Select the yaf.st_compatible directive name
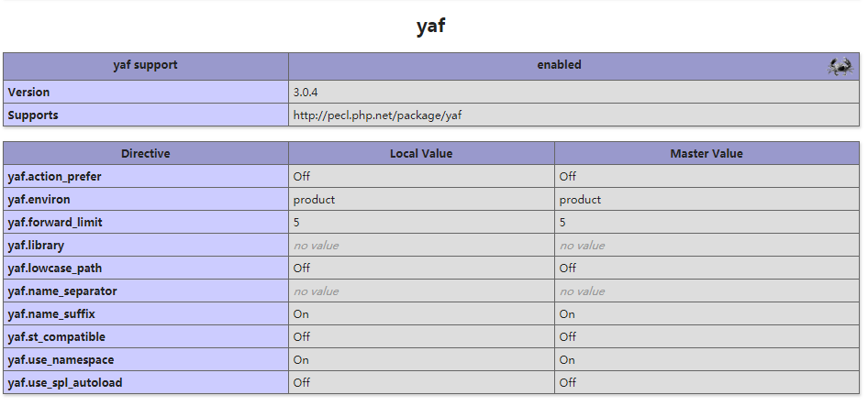Viewport: 868px width, 406px height. tap(56, 337)
